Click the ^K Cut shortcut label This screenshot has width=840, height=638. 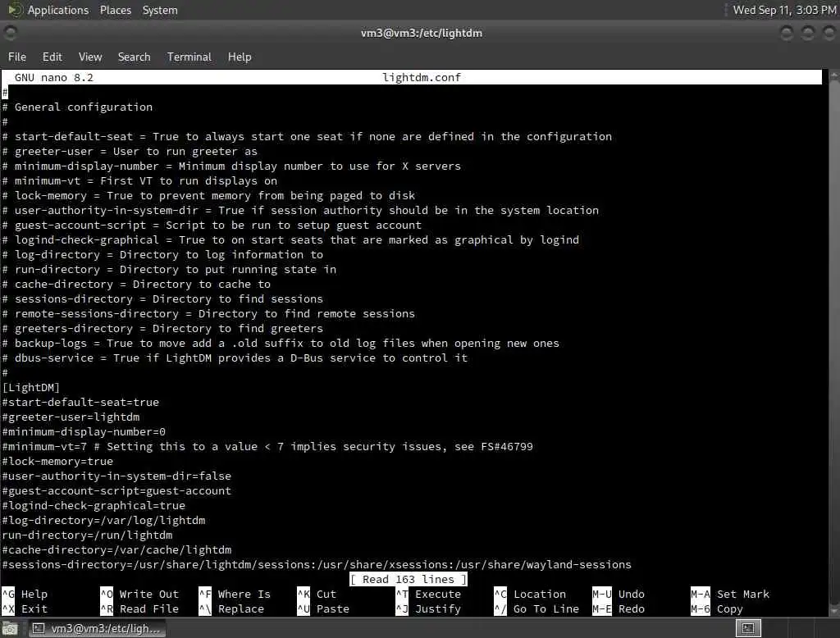click(317, 594)
